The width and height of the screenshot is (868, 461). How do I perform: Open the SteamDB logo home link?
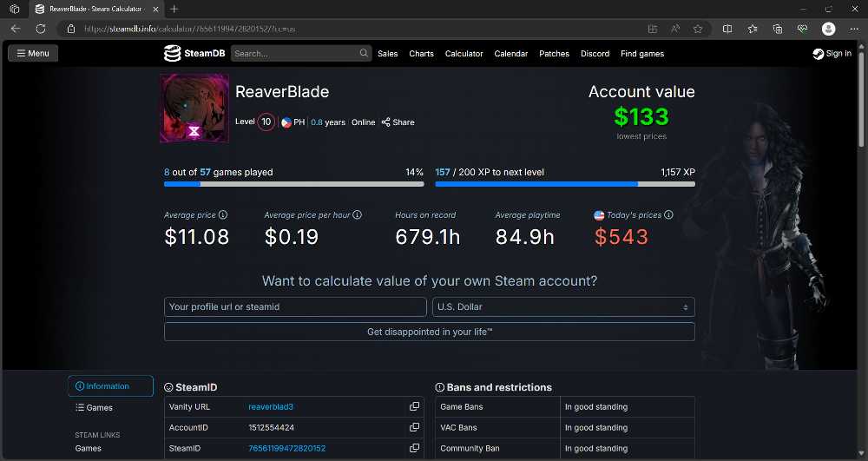pos(194,53)
